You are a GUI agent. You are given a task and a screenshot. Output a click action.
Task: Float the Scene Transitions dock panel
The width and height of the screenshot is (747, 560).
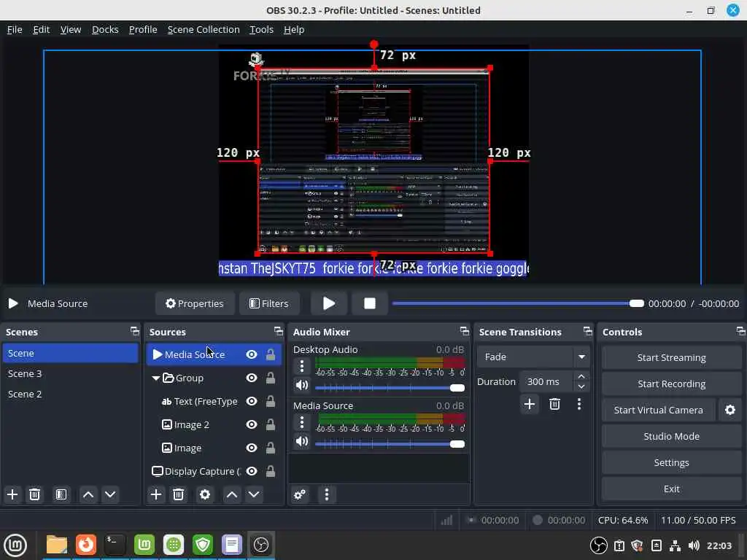[x=587, y=332]
